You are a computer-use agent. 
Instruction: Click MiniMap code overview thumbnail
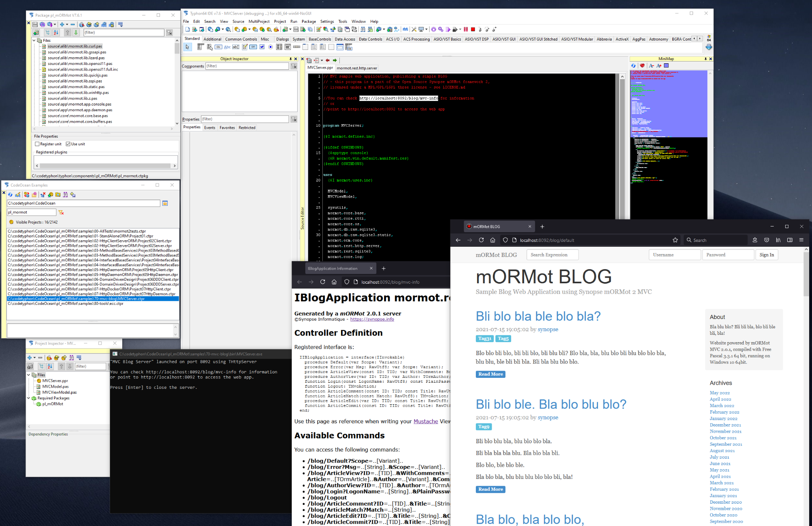click(669, 145)
